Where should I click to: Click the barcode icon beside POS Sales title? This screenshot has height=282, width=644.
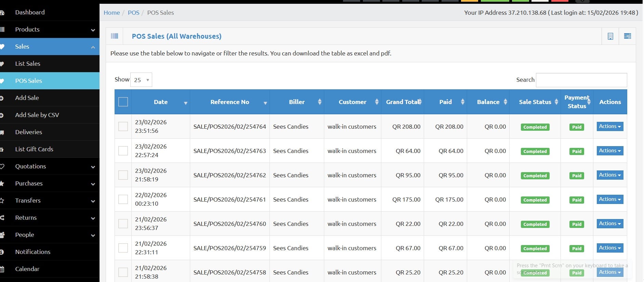click(115, 36)
